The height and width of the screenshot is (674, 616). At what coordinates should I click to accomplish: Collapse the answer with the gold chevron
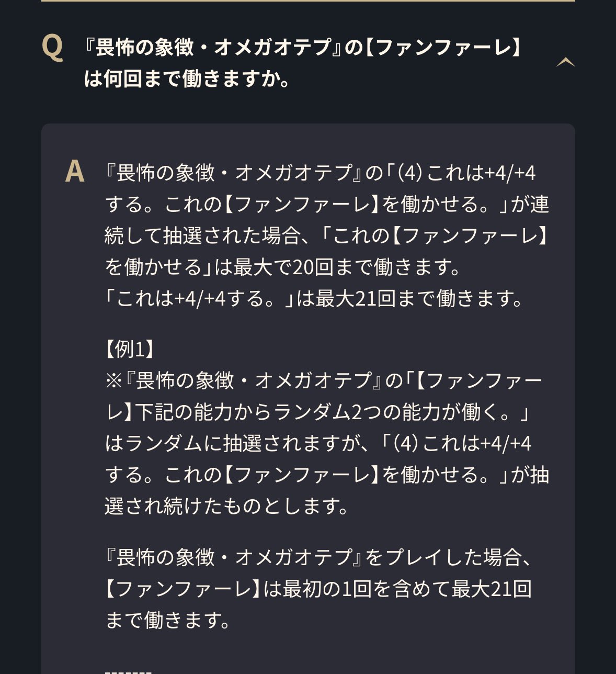565,63
